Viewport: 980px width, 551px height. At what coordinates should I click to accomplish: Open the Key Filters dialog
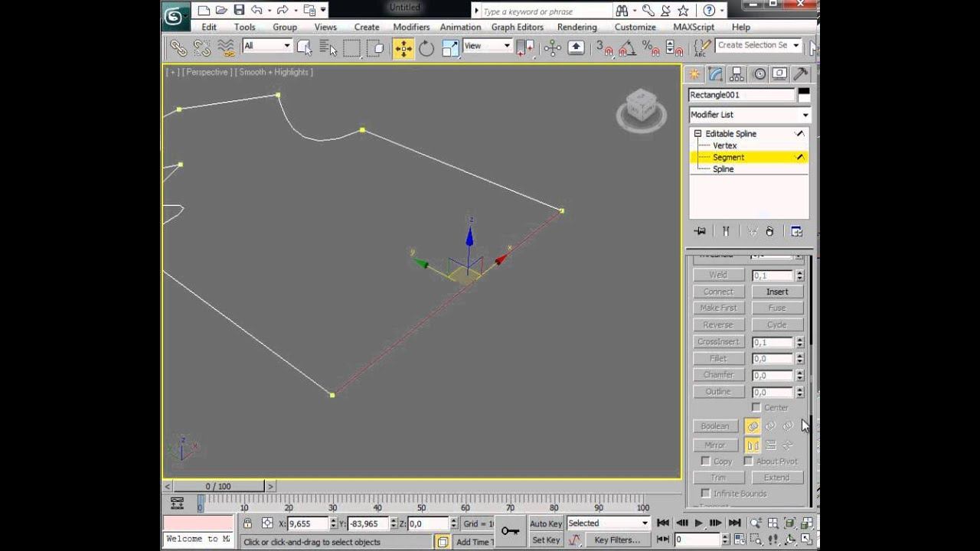pos(617,540)
